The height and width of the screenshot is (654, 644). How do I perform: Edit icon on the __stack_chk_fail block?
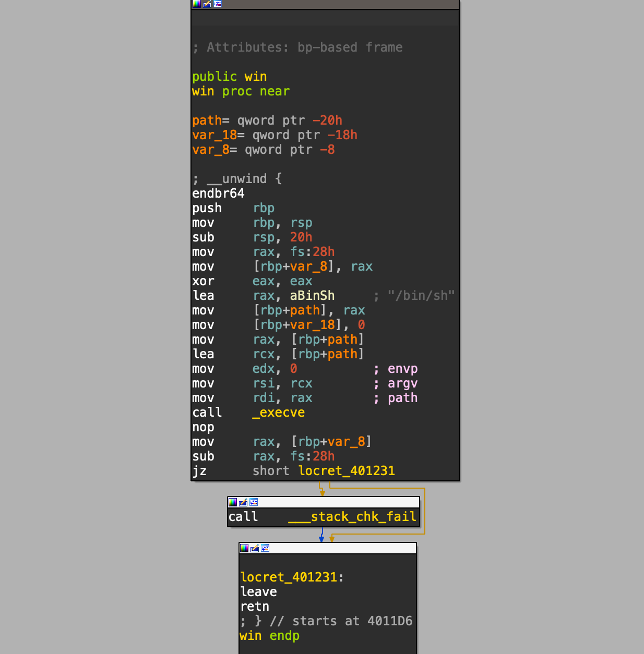click(243, 502)
